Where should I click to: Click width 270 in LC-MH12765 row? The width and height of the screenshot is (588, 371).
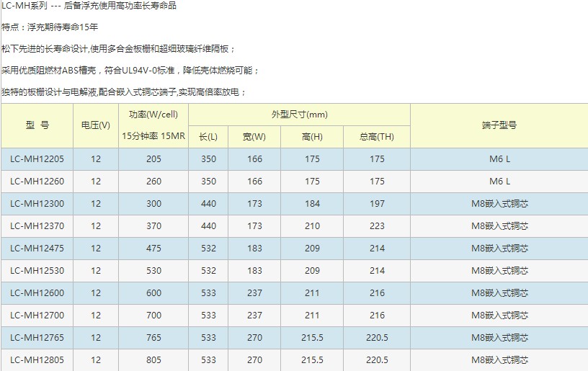(254, 337)
